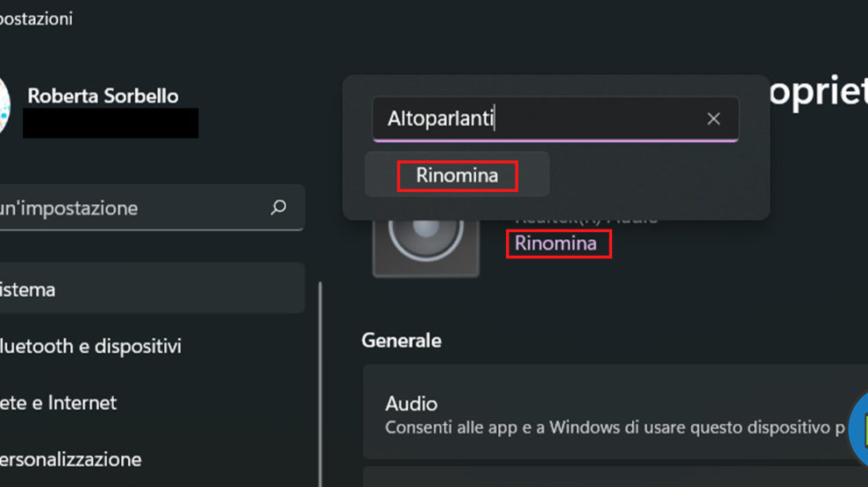The image size is (868, 487).
Task: Click the sidebar vertical scrollbar
Action: [320, 385]
